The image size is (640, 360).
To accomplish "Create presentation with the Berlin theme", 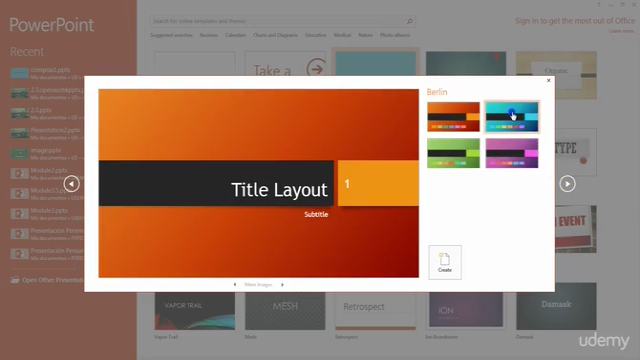I will (x=445, y=262).
